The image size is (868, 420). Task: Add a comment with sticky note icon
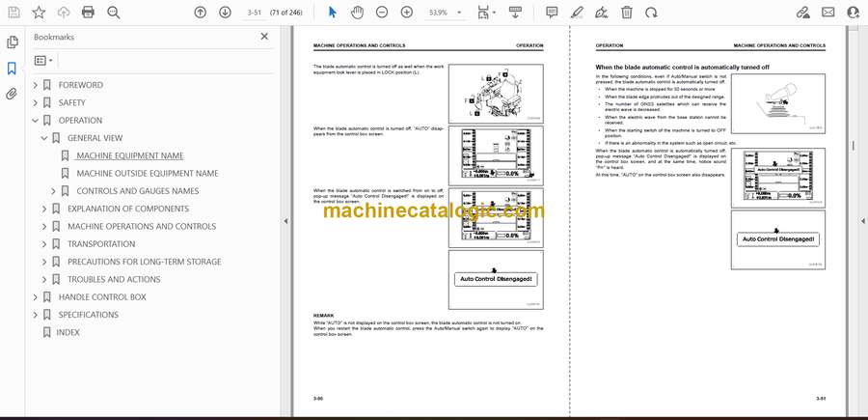[552, 13]
